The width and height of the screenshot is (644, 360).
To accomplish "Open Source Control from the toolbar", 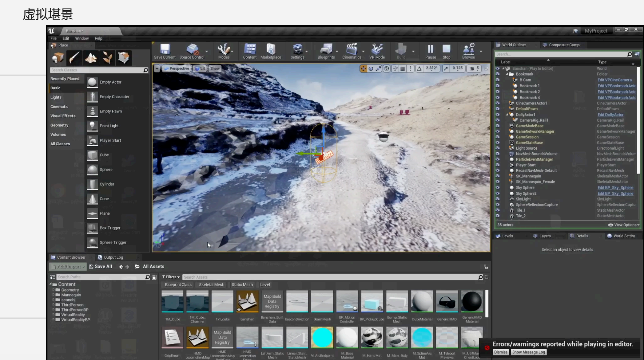I will pos(192,51).
